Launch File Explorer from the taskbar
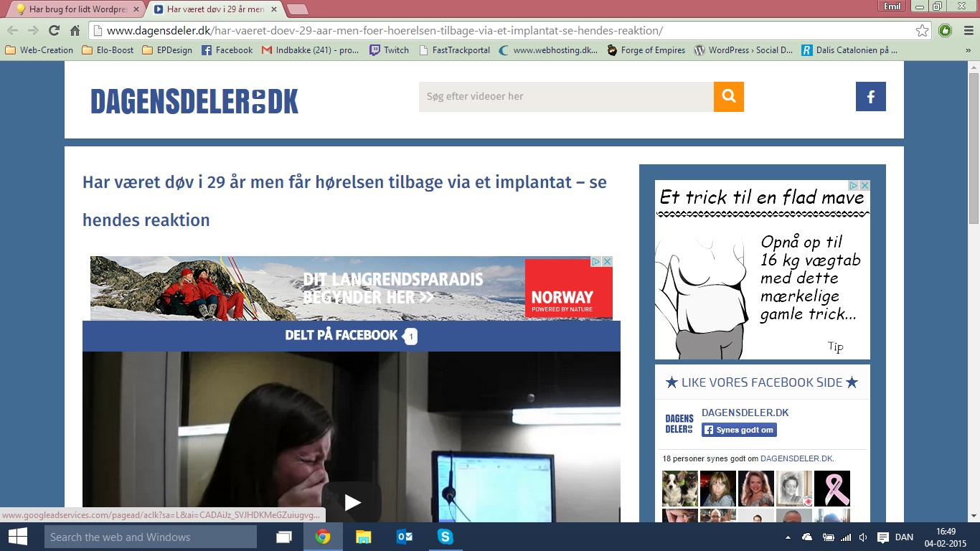 (x=364, y=537)
